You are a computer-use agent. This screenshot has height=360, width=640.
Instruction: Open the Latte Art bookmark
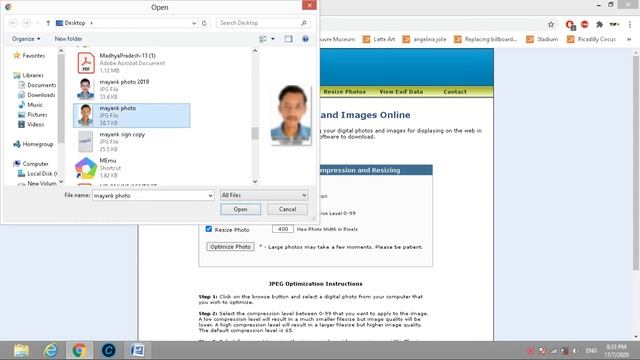(x=379, y=39)
